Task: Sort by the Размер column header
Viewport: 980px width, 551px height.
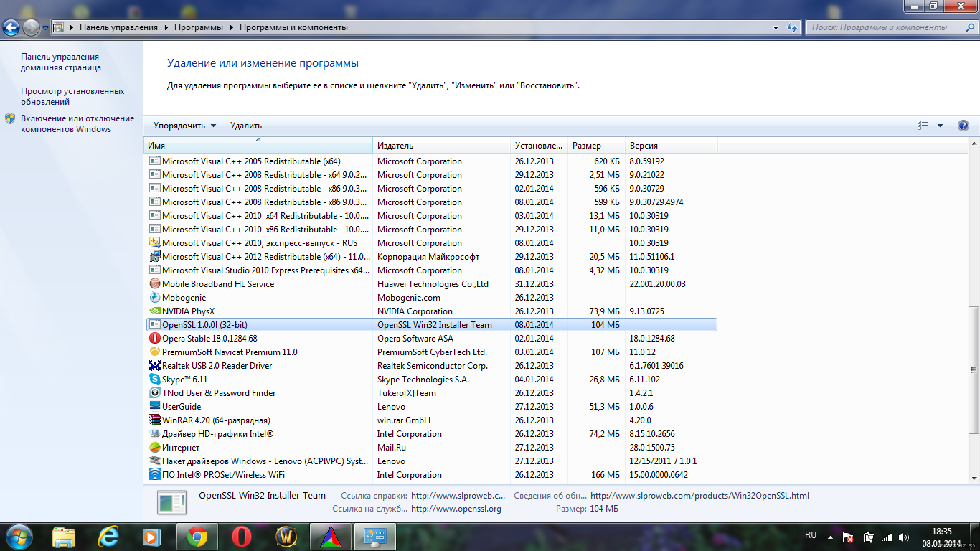Action: [597, 146]
